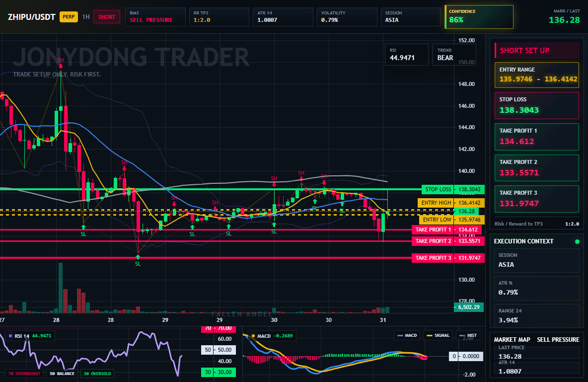Click the RANGE 24 3.94% card
Image resolution: width=588 pixels, height=382 pixels.
tap(537, 316)
